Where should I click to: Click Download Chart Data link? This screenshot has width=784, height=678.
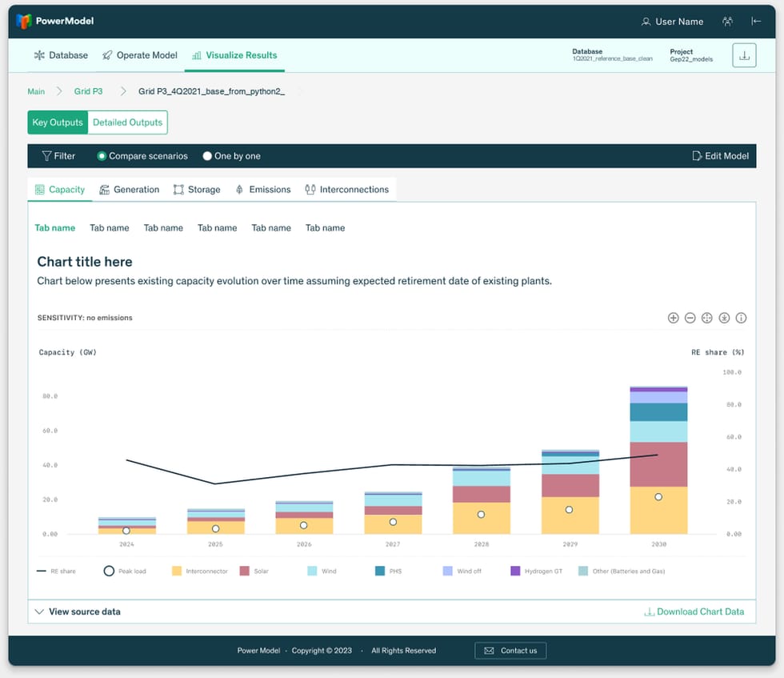(694, 612)
